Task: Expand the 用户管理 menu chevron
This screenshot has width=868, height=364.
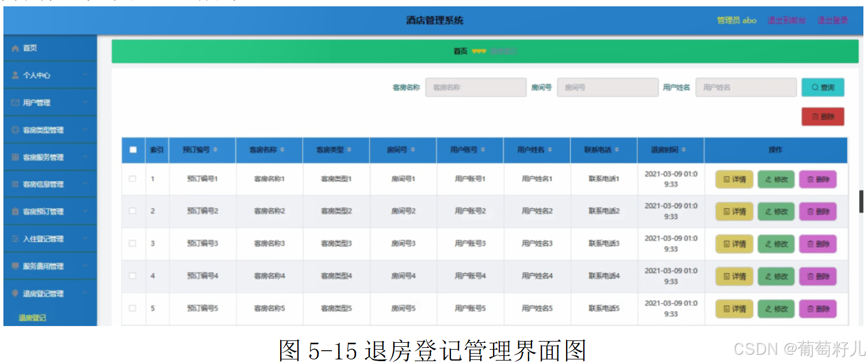Action: point(85,102)
